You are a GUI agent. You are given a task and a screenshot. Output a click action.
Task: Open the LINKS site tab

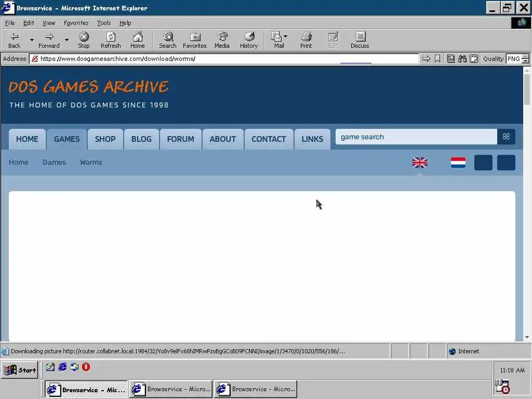[x=312, y=139]
